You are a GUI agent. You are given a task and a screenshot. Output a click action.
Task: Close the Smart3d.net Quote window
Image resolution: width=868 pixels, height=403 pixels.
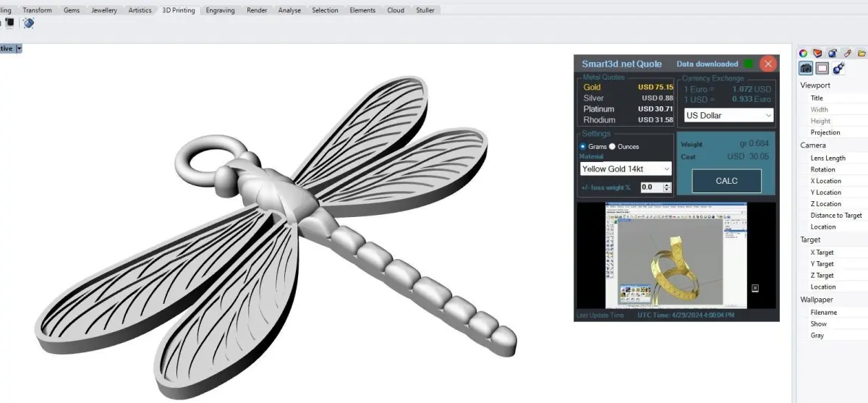(x=768, y=64)
